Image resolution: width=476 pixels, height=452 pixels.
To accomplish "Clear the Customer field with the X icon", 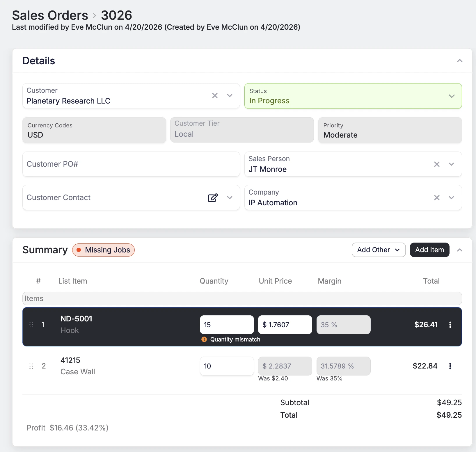I will pyautogui.click(x=215, y=96).
